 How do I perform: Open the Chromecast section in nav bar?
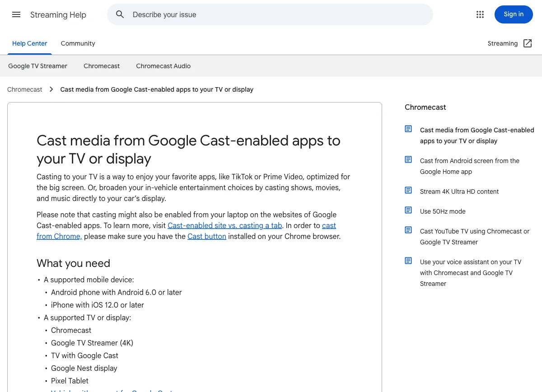tap(102, 66)
